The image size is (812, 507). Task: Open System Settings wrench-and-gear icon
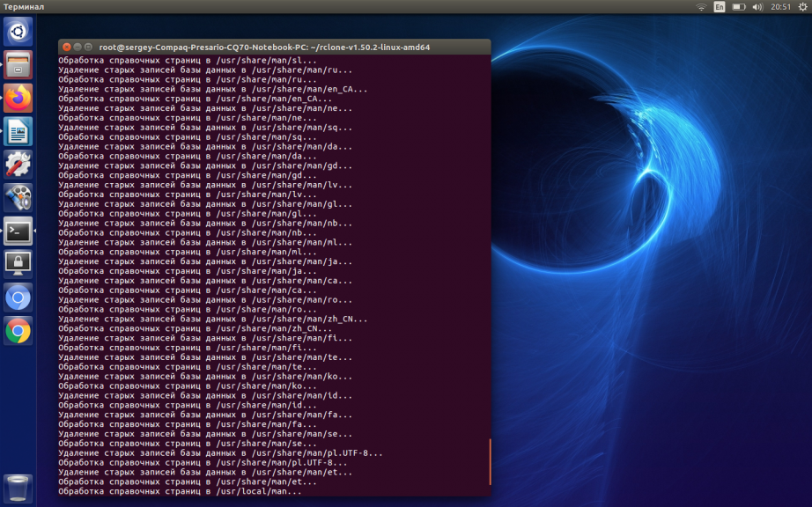tap(18, 164)
